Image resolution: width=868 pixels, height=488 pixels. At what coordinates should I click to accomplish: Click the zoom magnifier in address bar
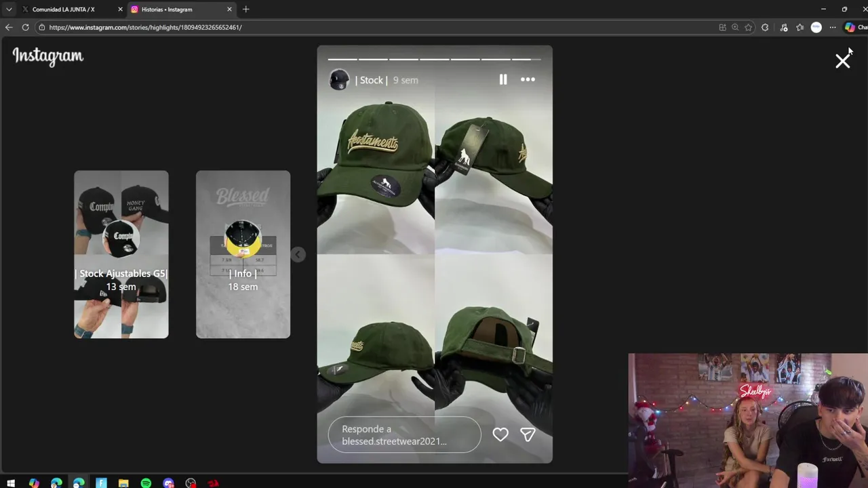pyautogui.click(x=735, y=27)
